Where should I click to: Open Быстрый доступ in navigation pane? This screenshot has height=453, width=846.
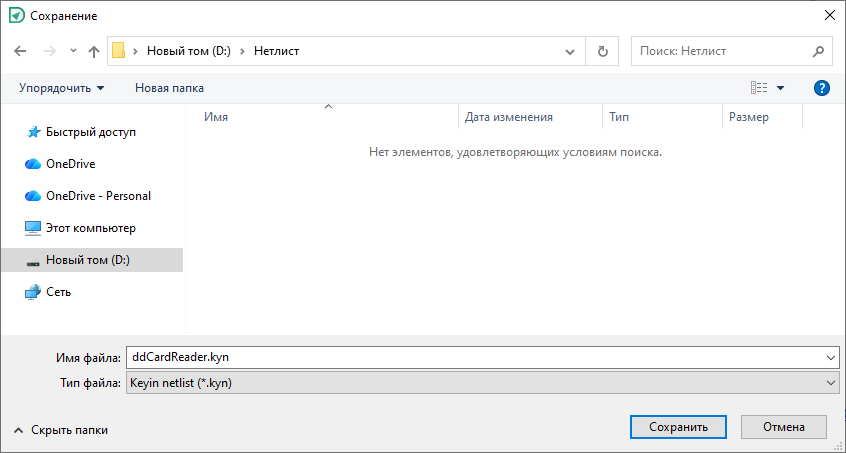90,132
